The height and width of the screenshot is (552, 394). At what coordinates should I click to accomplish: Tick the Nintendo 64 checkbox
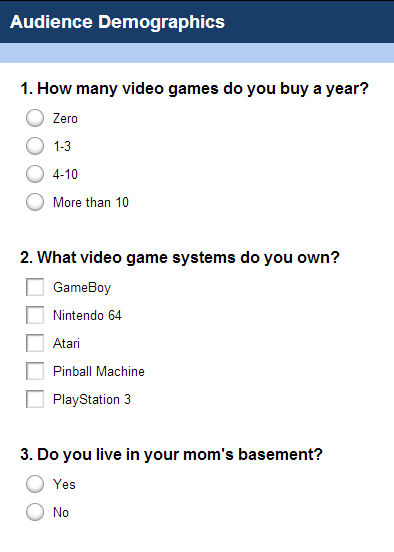coord(35,315)
